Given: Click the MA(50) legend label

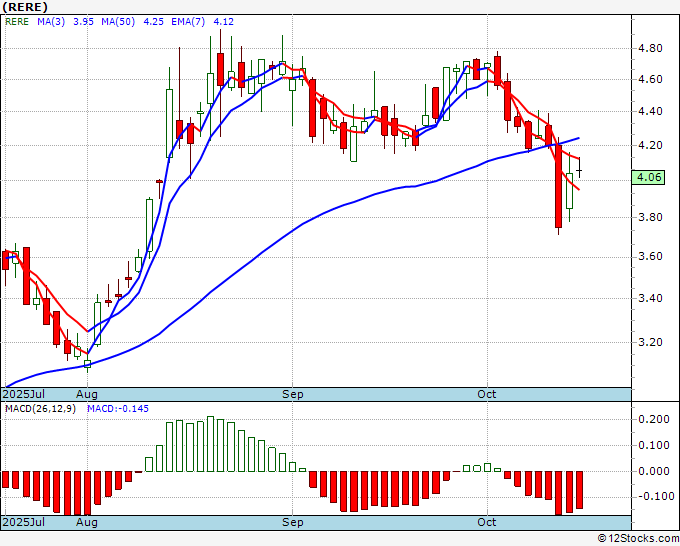Looking at the screenshot, I should pos(118,22).
